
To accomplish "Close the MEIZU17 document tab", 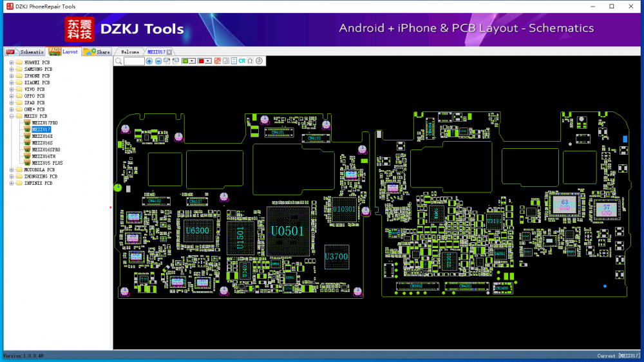I will 169,52.
